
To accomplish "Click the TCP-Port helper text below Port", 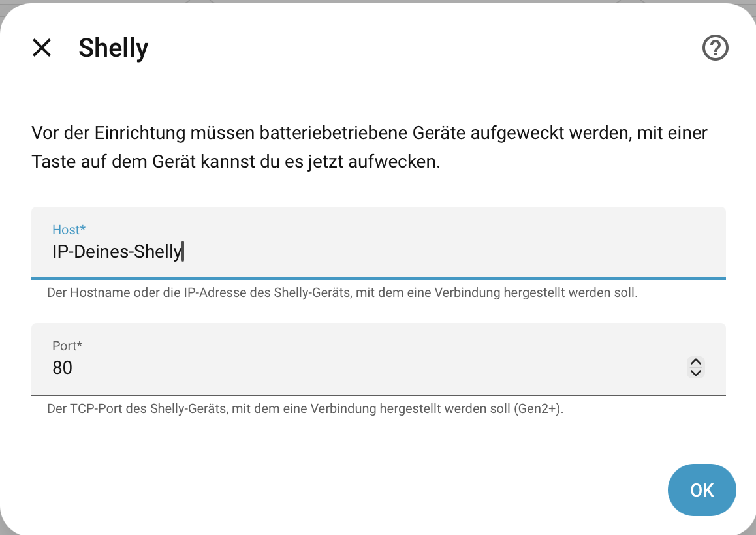I will click(305, 410).
